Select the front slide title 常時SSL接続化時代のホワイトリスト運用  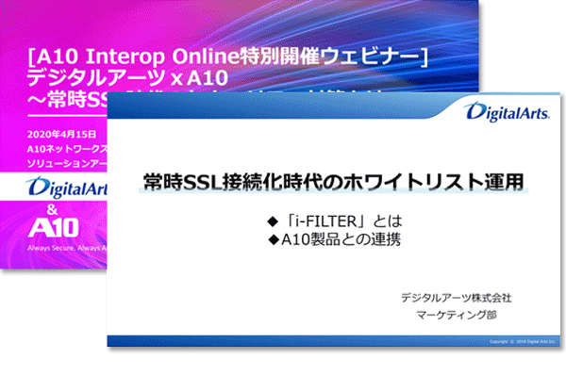(333, 182)
